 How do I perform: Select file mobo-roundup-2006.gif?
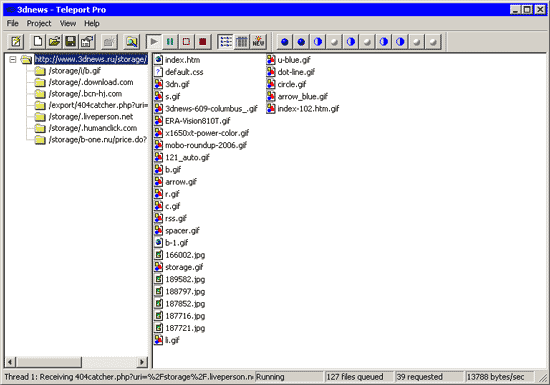(x=206, y=146)
